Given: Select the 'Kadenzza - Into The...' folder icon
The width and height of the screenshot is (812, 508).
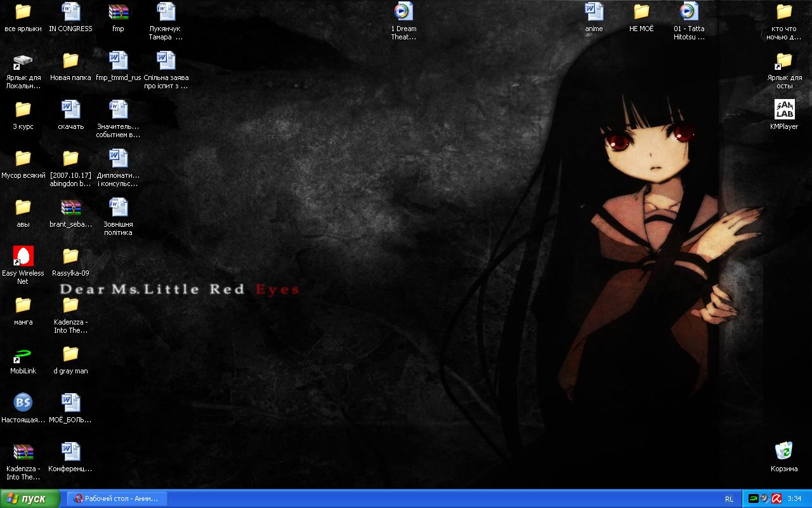Looking at the screenshot, I should [x=70, y=305].
